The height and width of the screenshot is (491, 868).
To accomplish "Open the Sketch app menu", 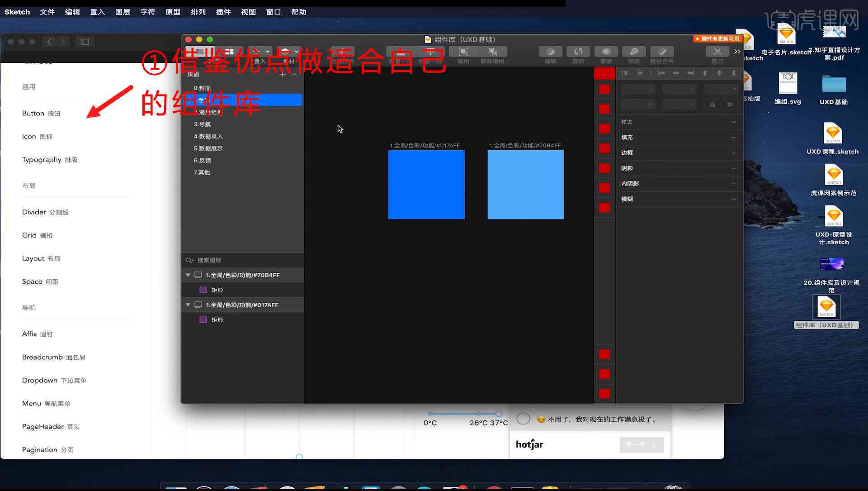I will tap(17, 12).
